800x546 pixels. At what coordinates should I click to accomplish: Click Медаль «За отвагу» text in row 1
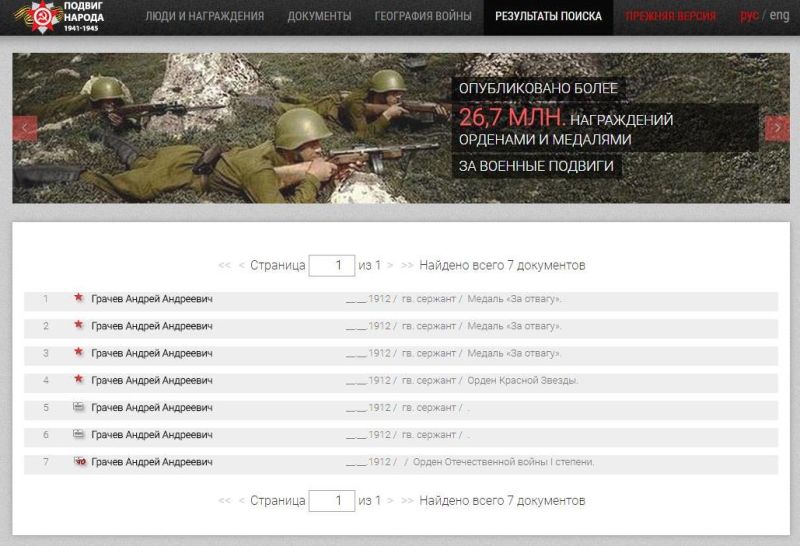tap(514, 299)
